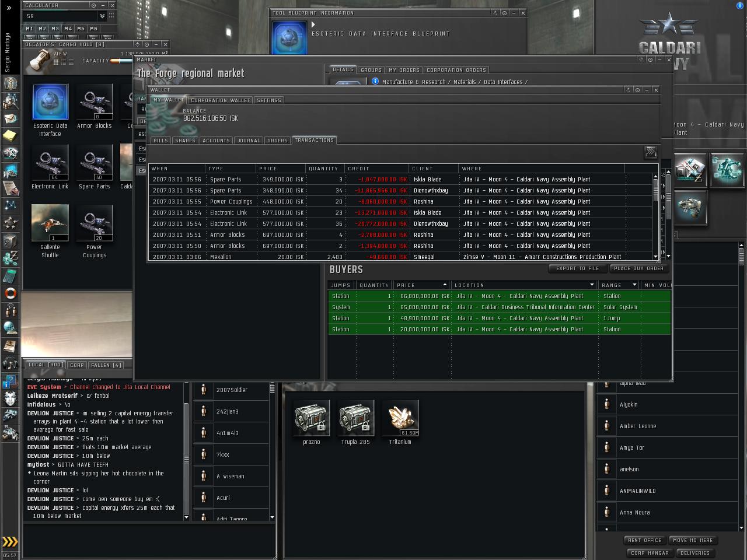Open the globe browser icon in sidebar
747x560 pixels.
[10, 328]
